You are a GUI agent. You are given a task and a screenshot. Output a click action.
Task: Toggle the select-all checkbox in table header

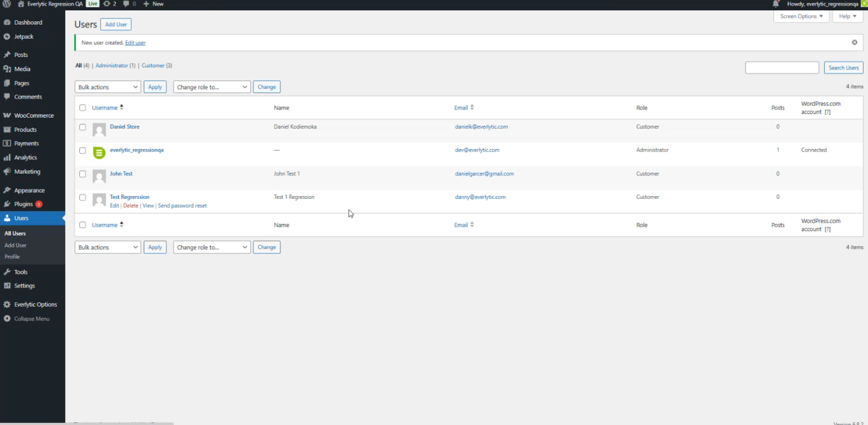click(83, 108)
